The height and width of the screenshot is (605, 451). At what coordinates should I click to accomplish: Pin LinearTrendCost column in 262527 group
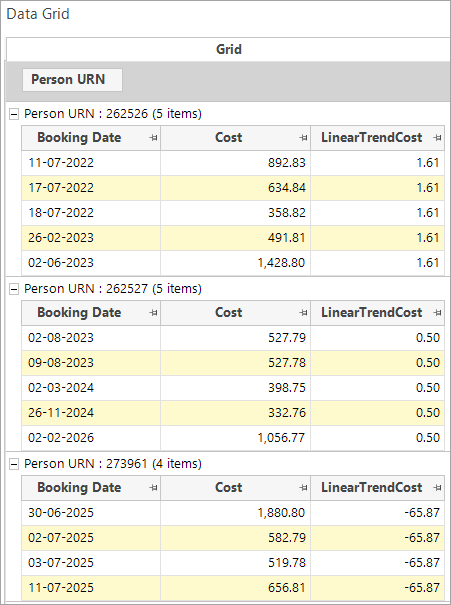click(437, 313)
